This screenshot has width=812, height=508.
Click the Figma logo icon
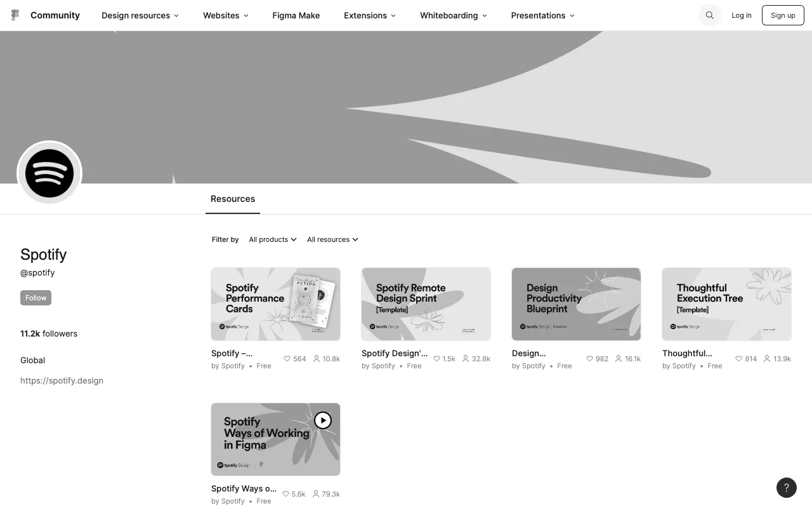click(15, 15)
